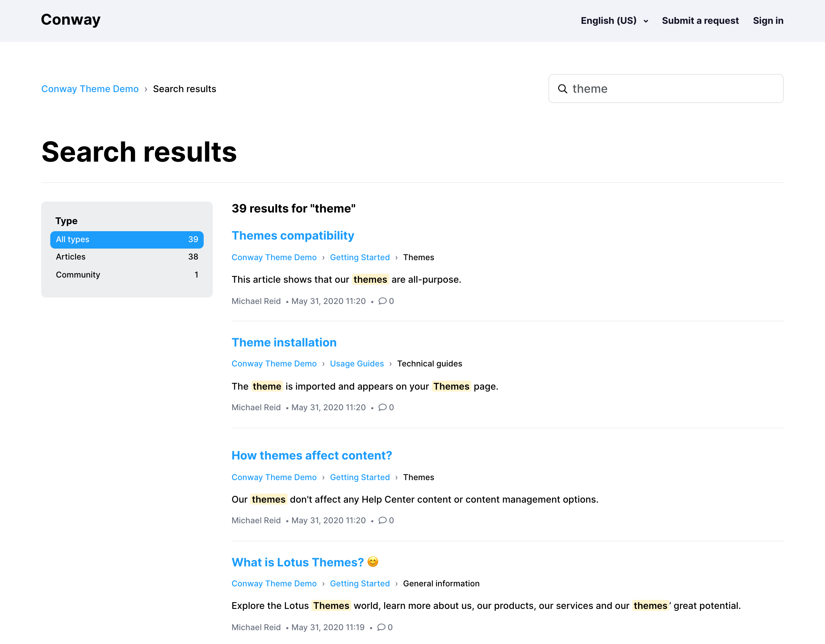Open the Themes compatibility article
The width and height of the screenshot is (825, 644).
tap(293, 236)
